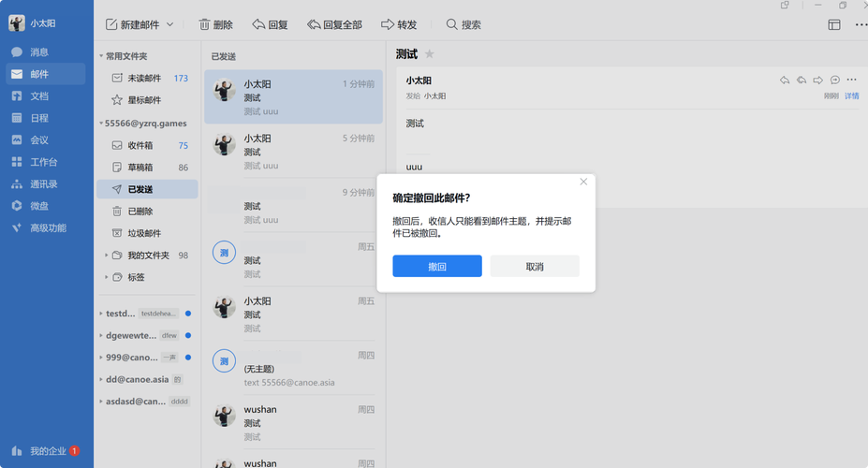Expand the testd... account

(101, 314)
